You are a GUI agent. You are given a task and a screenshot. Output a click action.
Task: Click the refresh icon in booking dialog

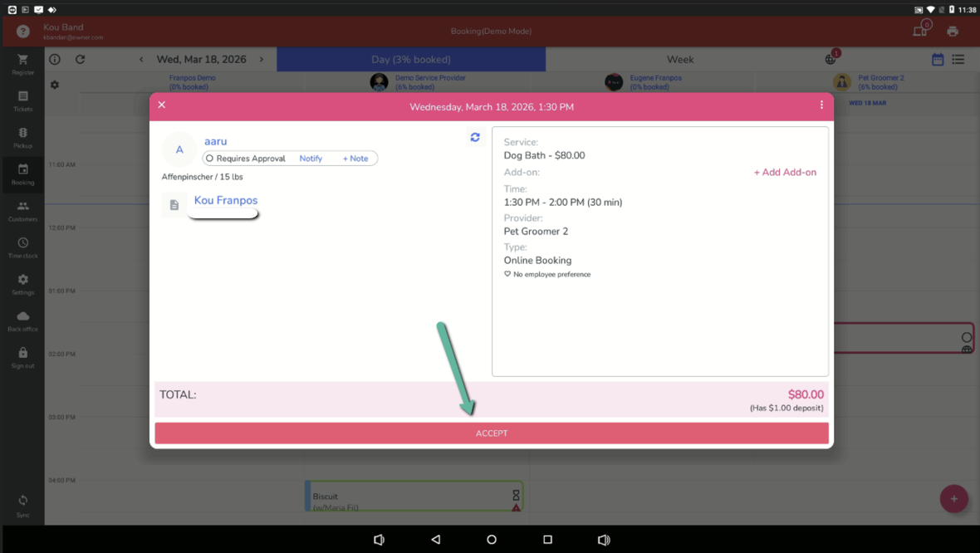475,137
